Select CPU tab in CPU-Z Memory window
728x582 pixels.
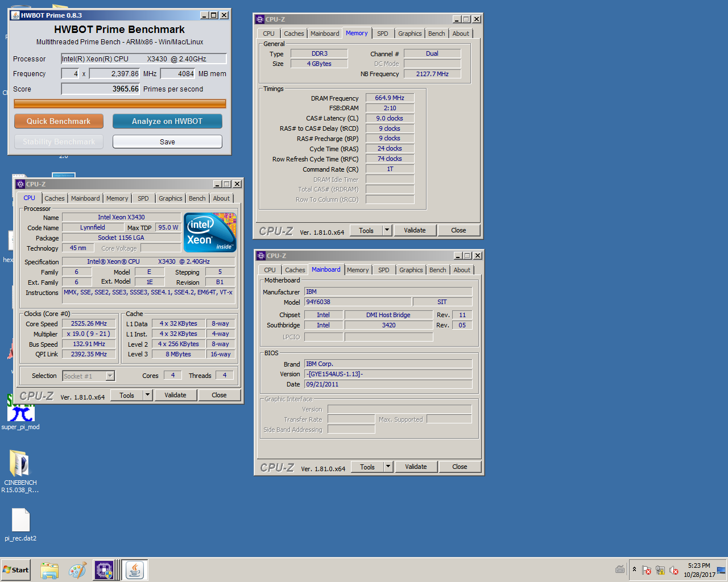tap(269, 34)
